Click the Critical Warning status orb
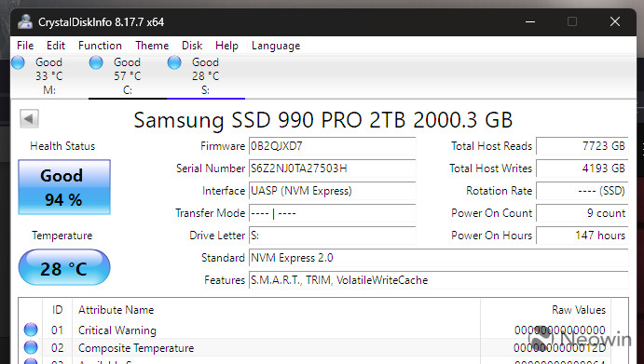The image size is (644, 364). pyautogui.click(x=31, y=330)
